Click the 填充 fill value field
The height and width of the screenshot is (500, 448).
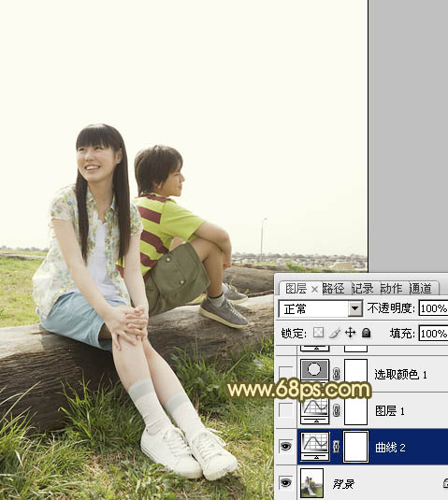coord(433,334)
